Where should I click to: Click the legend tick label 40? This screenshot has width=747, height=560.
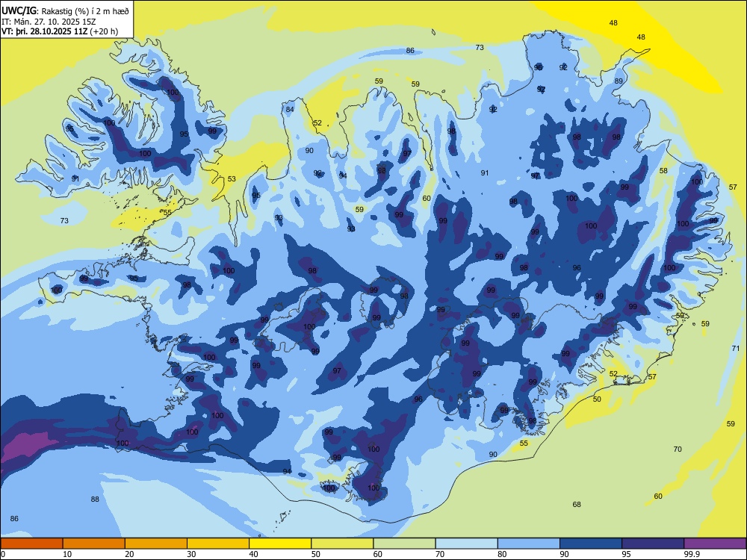[x=254, y=554]
